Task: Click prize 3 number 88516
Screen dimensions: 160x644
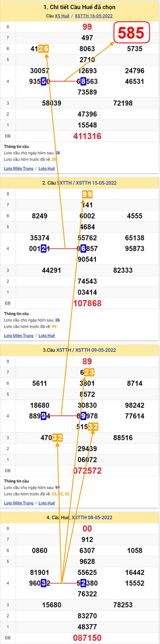Action: [123, 438]
